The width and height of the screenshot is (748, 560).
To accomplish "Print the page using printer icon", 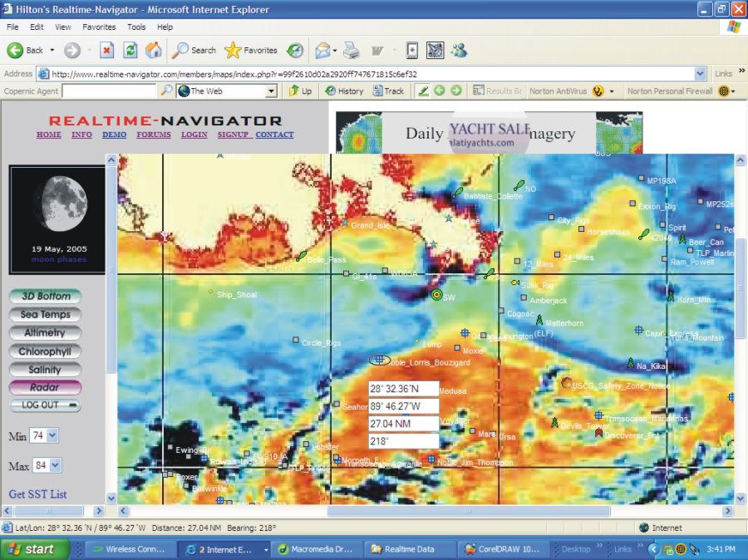I will click(x=352, y=50).
